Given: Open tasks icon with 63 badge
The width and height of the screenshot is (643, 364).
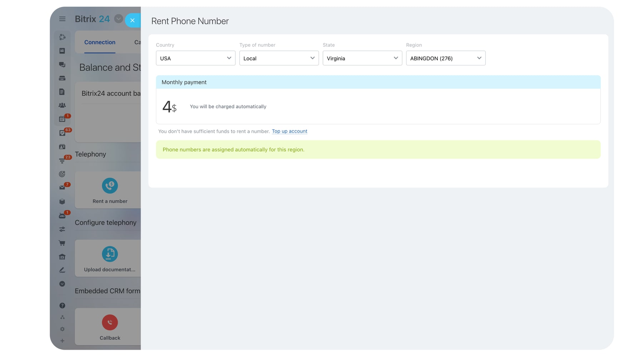Looking at the screenshot, I should [62, 133].
